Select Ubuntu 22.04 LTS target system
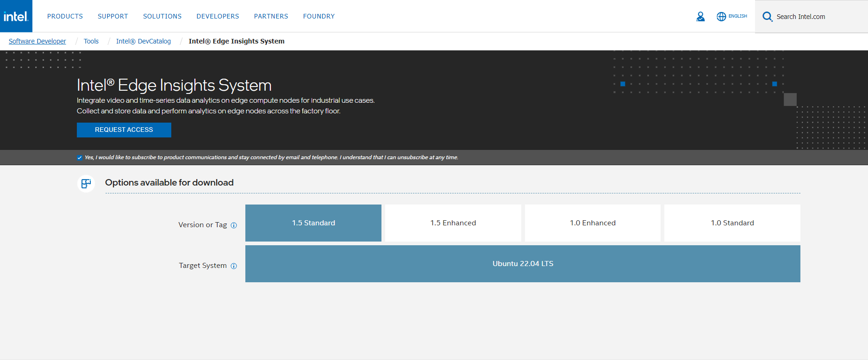The image size is (868, 360). click(523, 264)
